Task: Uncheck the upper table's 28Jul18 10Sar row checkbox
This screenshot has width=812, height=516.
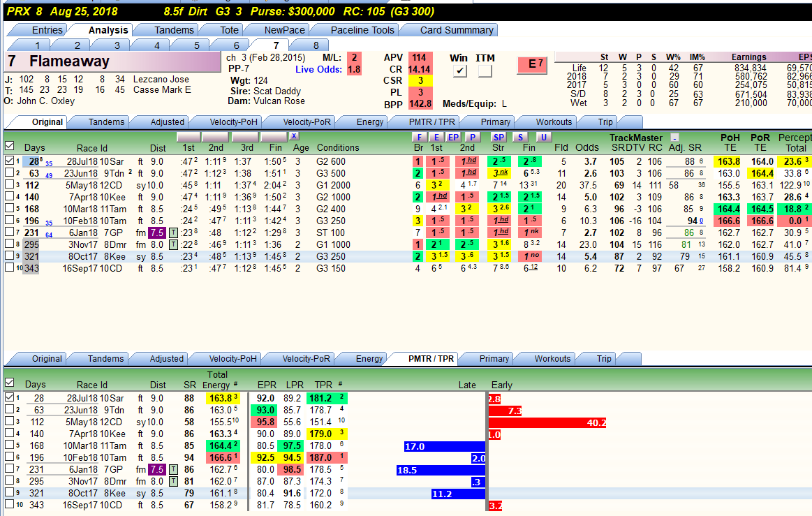Action: click(x=9, y=161)
